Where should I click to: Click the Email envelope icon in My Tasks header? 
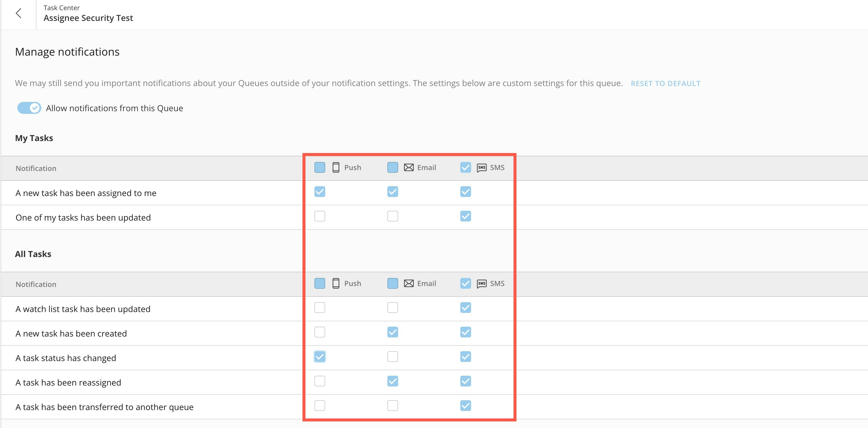[408, 167]
